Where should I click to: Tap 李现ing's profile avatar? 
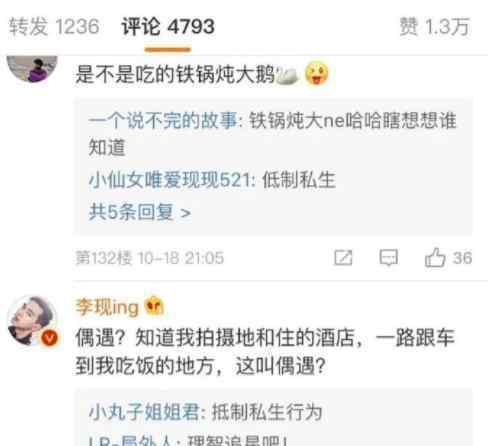click(x=32, y=321)
